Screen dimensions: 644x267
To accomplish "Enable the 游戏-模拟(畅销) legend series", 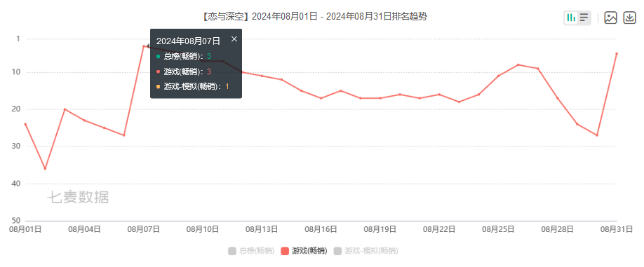I will [366, 251].
